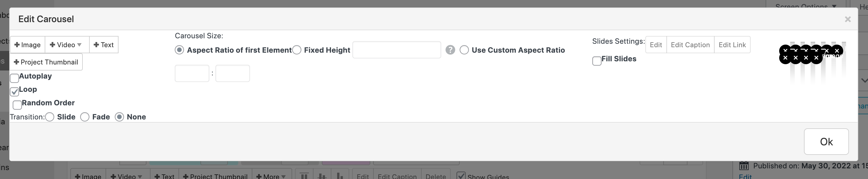Open the Video dropdown in carousel editor
This screenshot has height=179, width=868.
(x=67, y=45)
